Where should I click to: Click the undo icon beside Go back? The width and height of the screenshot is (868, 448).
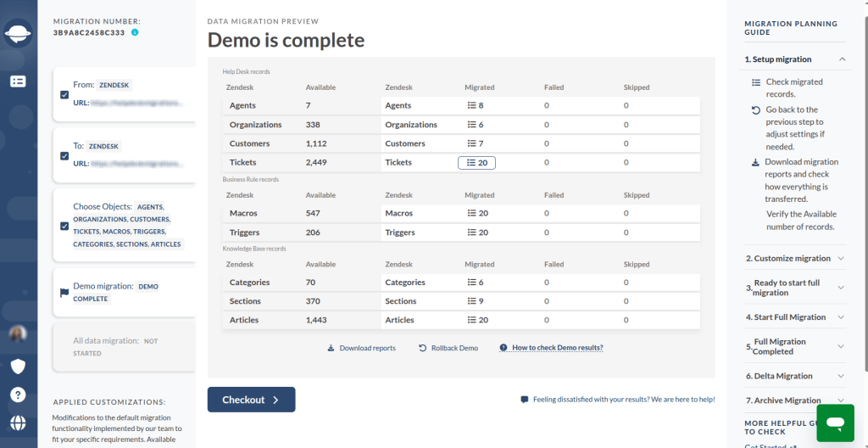pyautogui.click(x=756, y=109)
